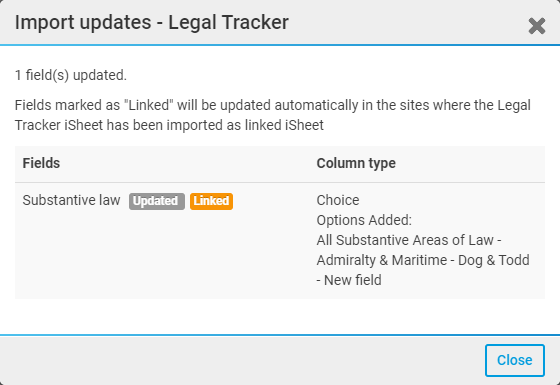This screenshot has width=560, height=385.
Task: Click the Close button in the footer
Action: 515,360
